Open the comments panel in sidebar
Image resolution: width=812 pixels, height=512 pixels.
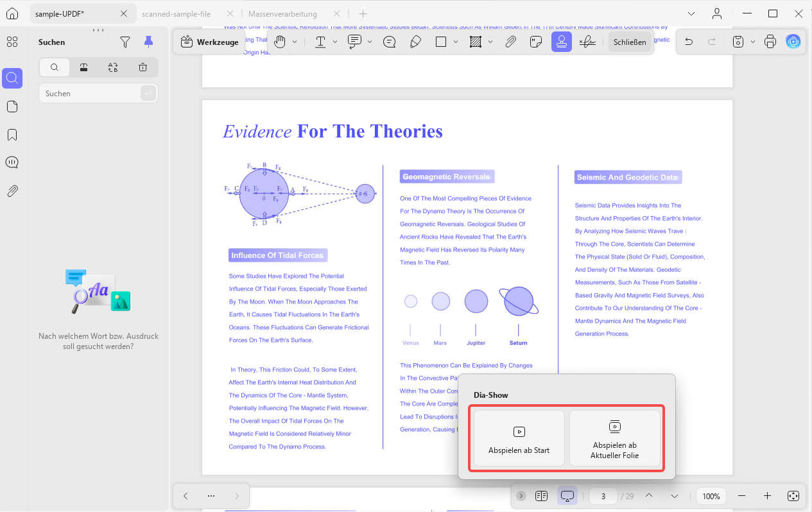(12, 162)
